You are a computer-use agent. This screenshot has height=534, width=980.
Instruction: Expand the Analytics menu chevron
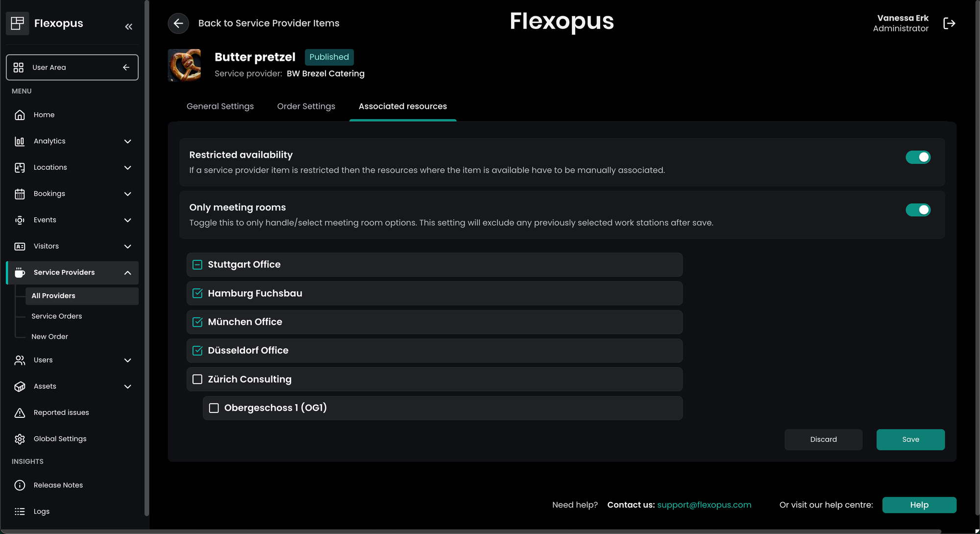pyautogui.click(x=127, y=141)
